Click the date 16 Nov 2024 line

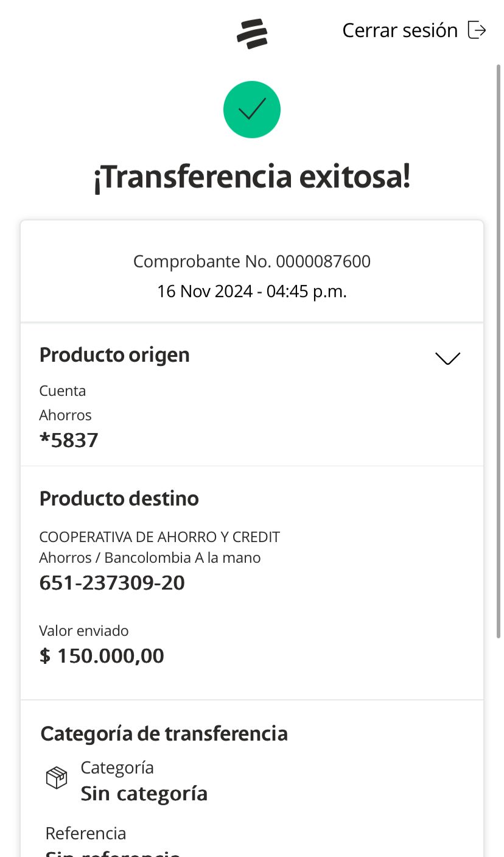coord(252,292)
